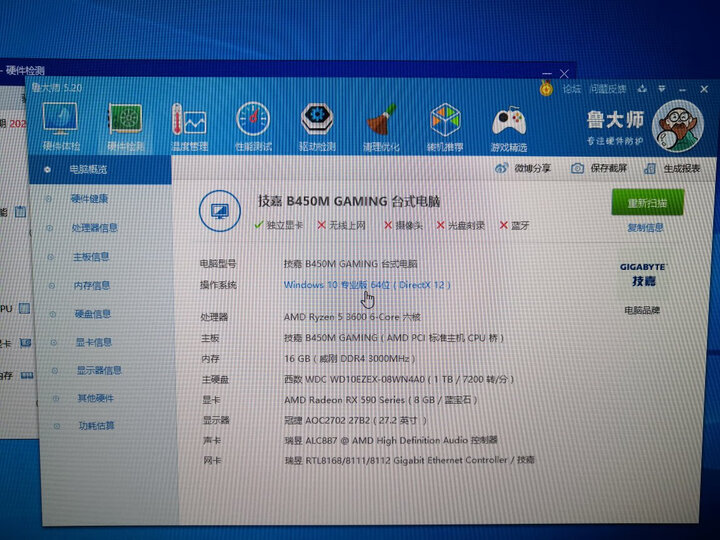Click the WDC WD10EZEX hard disk text
Image resolution: width=720 pixels, height=540 pixels.
click(x=399, y=379)
